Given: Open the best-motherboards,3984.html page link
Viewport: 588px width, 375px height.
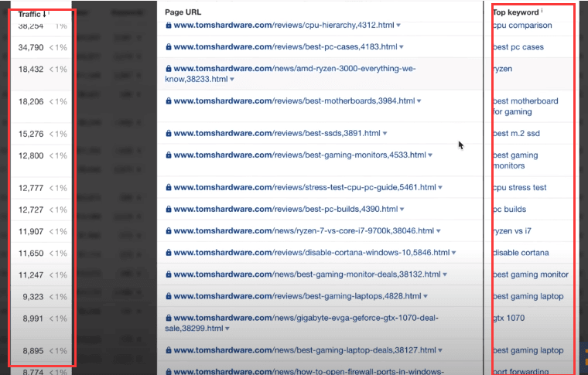Looking at the screenshot, I should pyautogui.click(x=294, y=101).
